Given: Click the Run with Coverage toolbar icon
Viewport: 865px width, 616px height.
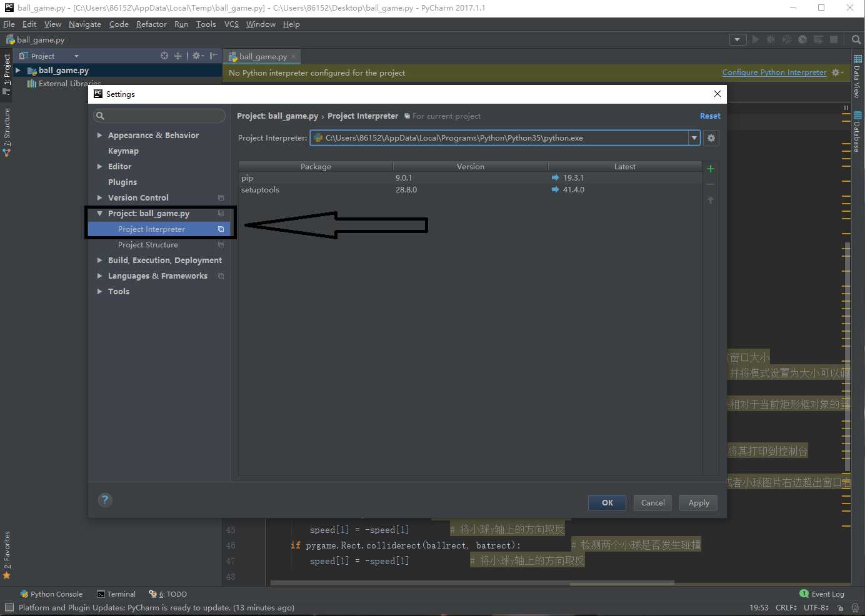Looking at the screenshot, I should (x=786, y=39).
